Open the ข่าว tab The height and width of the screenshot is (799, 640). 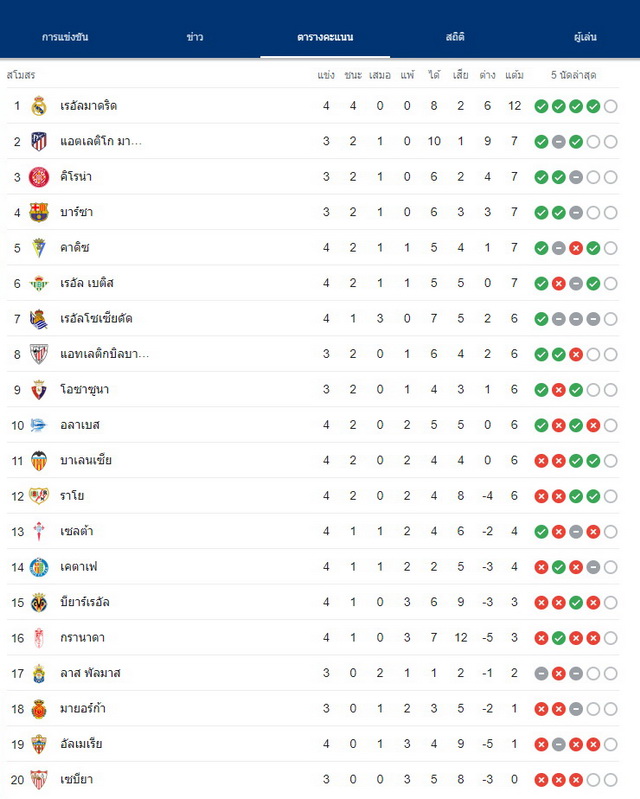(x=195, y=37)
